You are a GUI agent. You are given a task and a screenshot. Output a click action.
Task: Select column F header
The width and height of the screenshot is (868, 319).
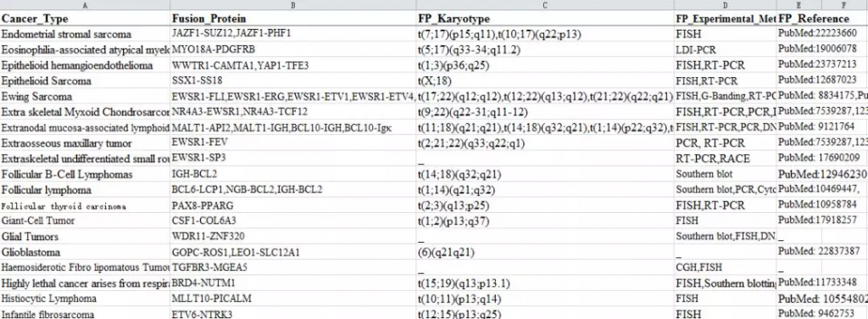(845, 5)
